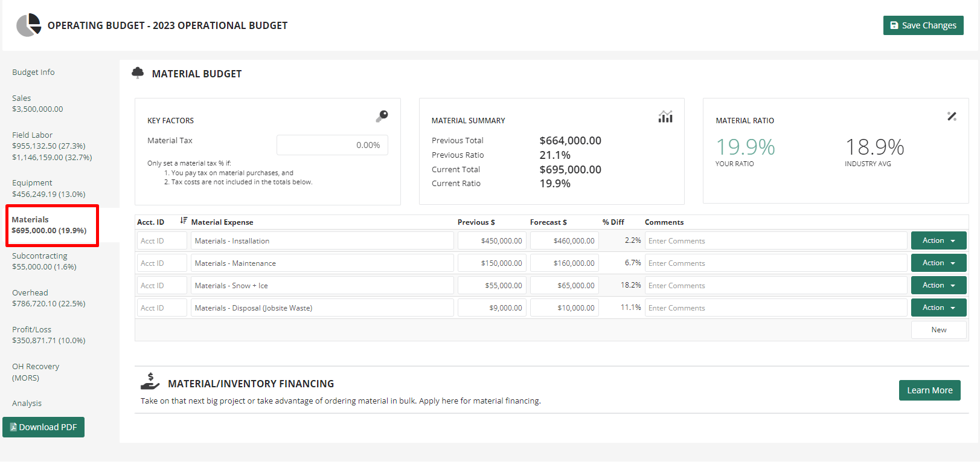Click the Material Tax percent field
The image size is (980, 464).
point(332,145)
